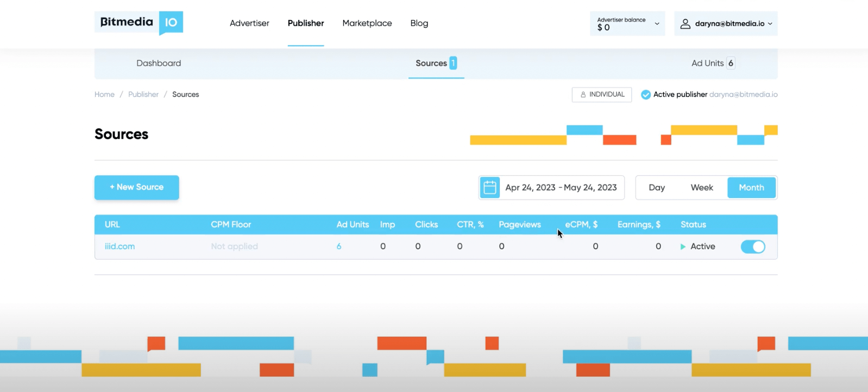This screenshot has height=392, width=868.
Task: Select the Day range option
Action: click(x=656, y=188)
